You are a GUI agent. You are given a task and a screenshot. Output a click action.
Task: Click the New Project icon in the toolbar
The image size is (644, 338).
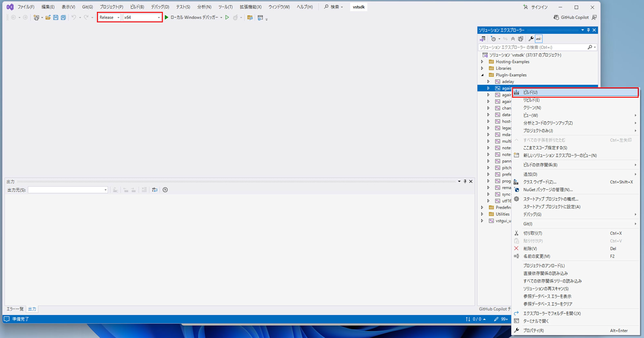(36, 17)
